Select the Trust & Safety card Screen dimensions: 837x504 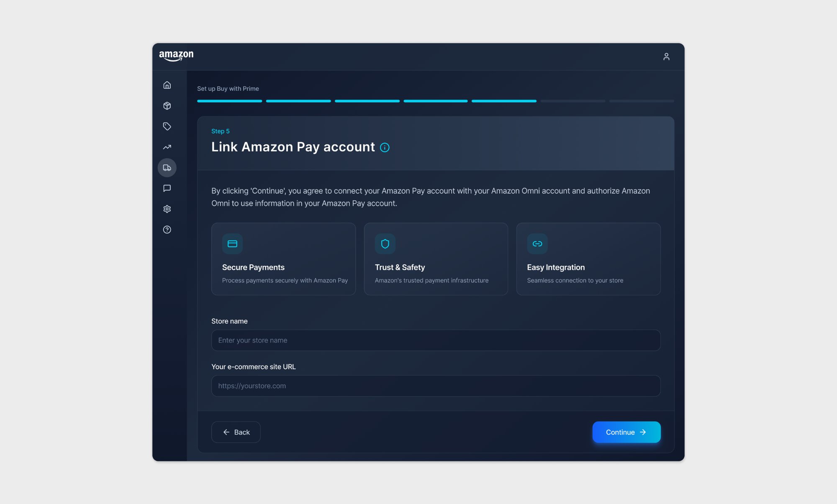click(x=436, y=259)
